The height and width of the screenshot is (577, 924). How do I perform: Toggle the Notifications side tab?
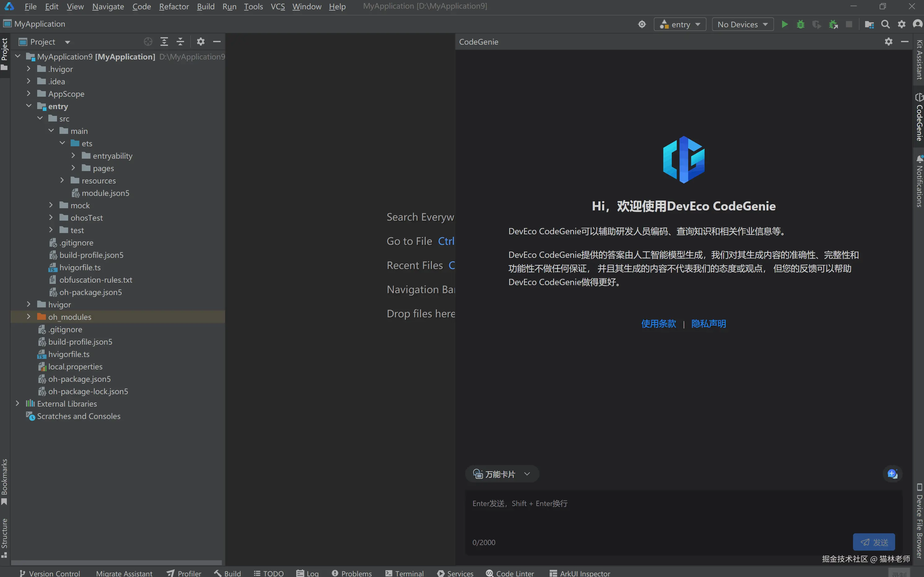[x=919, y=181]
